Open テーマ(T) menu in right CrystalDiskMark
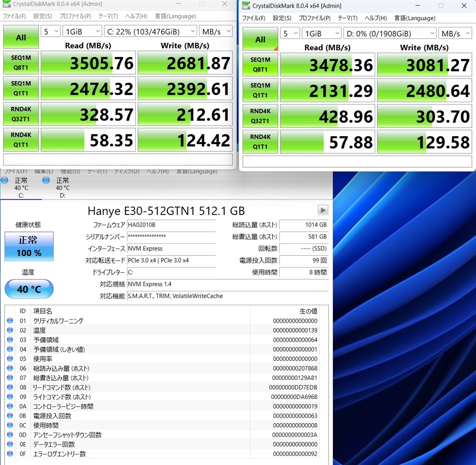 [x=348, y=18]
